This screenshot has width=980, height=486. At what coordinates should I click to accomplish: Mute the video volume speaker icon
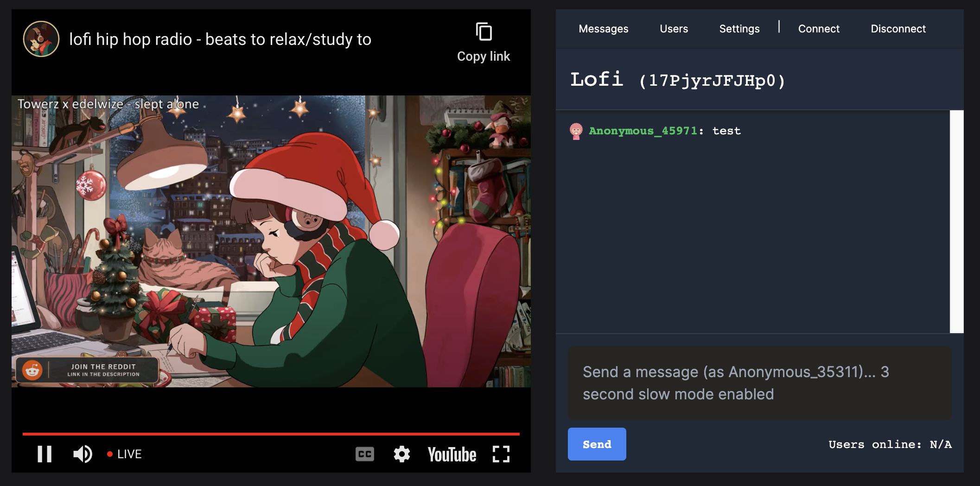(83, 454)
